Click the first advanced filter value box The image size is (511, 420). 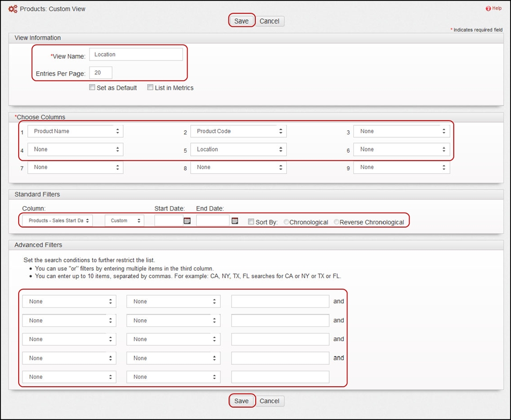(x=280, y=302)
